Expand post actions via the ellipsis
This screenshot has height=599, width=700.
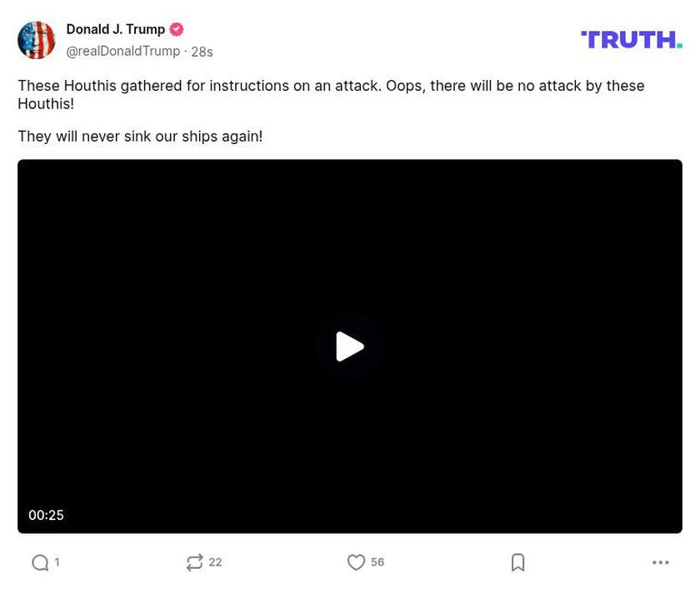(x=659, y=562)
